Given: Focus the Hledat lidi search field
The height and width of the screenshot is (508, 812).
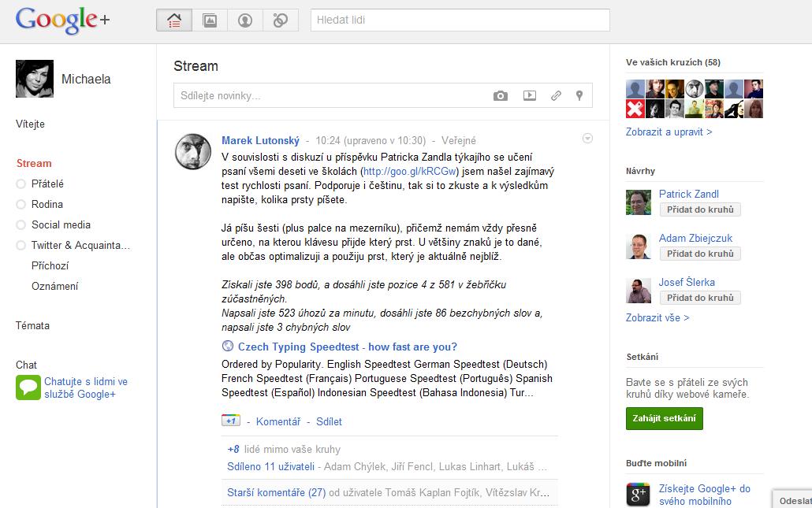Looking at the screenshot, I should tap(460, 20).
